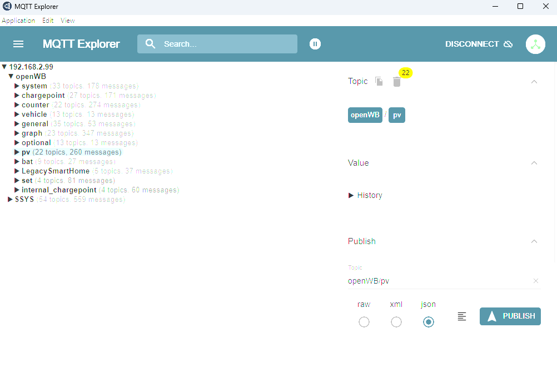This screenshot has width=557, height=392.
Task: Expand the LegacySmartHome topic node
Action: [x=17, y=171]
